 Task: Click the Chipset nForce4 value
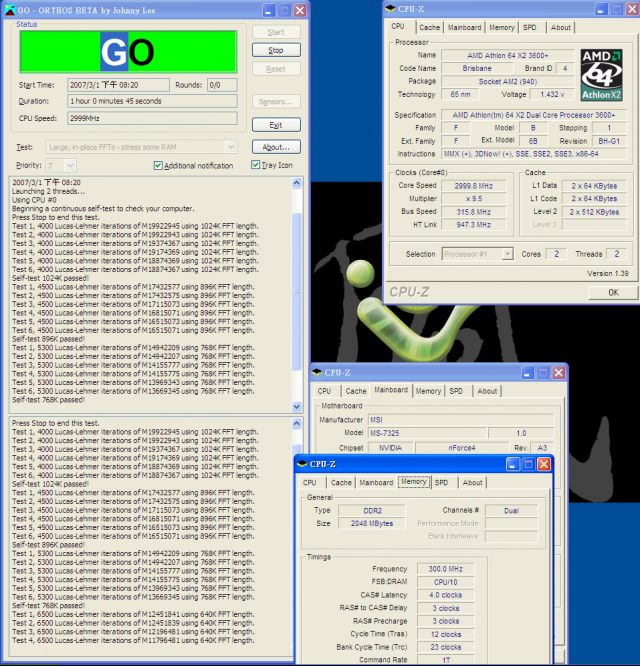[462, 448]
